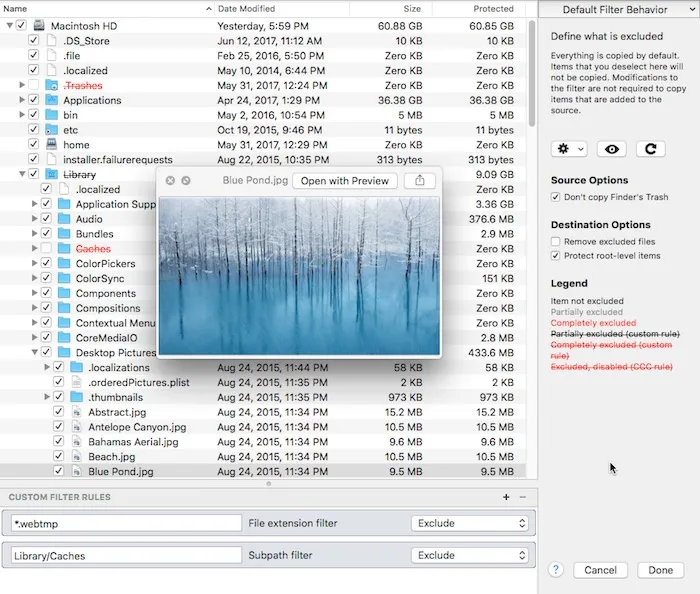
Task: Click the Caches folder icon
Action: point(64,248)
